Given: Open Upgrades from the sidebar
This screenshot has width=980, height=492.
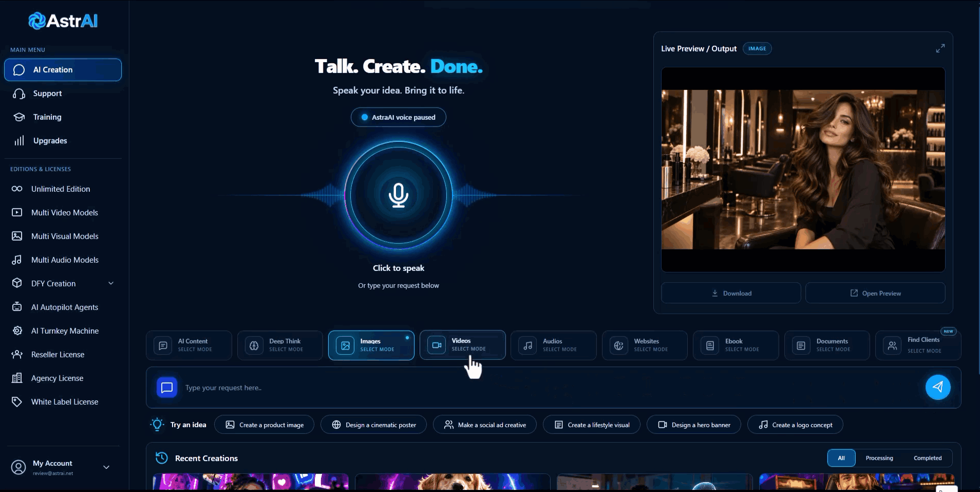Looking at the screenshot, I should point(63,141).
